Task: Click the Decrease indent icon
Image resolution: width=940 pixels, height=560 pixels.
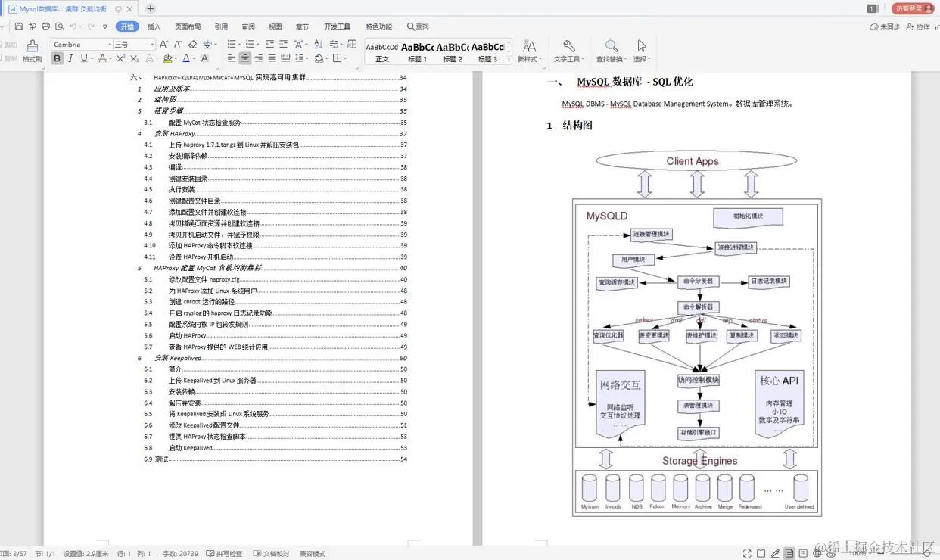Action: pyautogui.click(x=269, y=45)
